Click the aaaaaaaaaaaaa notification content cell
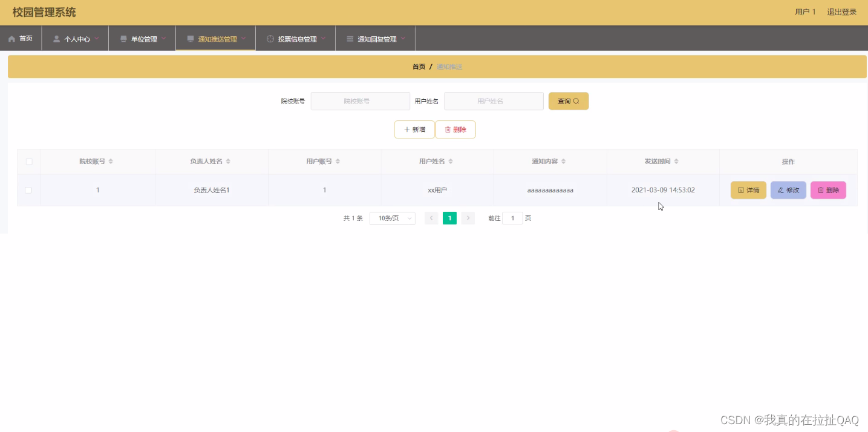Viewport: 868px width, 432px height. 550,190
